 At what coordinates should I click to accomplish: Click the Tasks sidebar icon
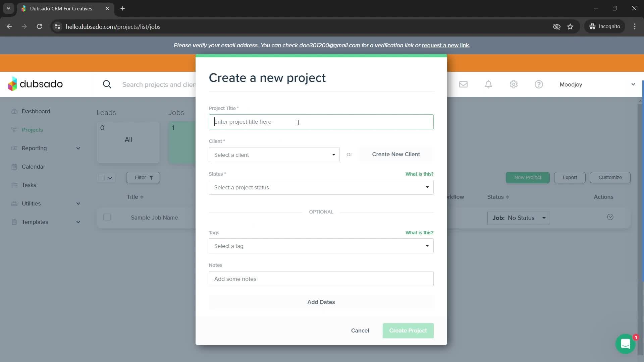tap(14, 185)
